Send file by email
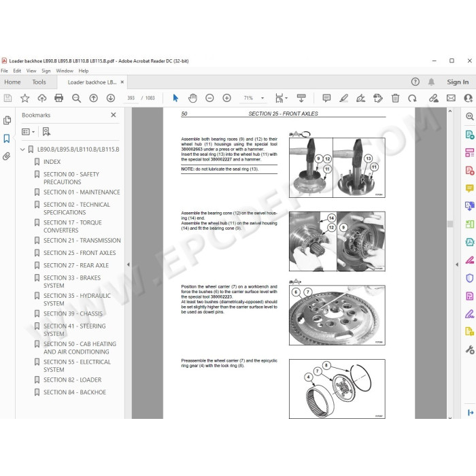This screenshot has width=476, height=476. click(x=451, y=98)
